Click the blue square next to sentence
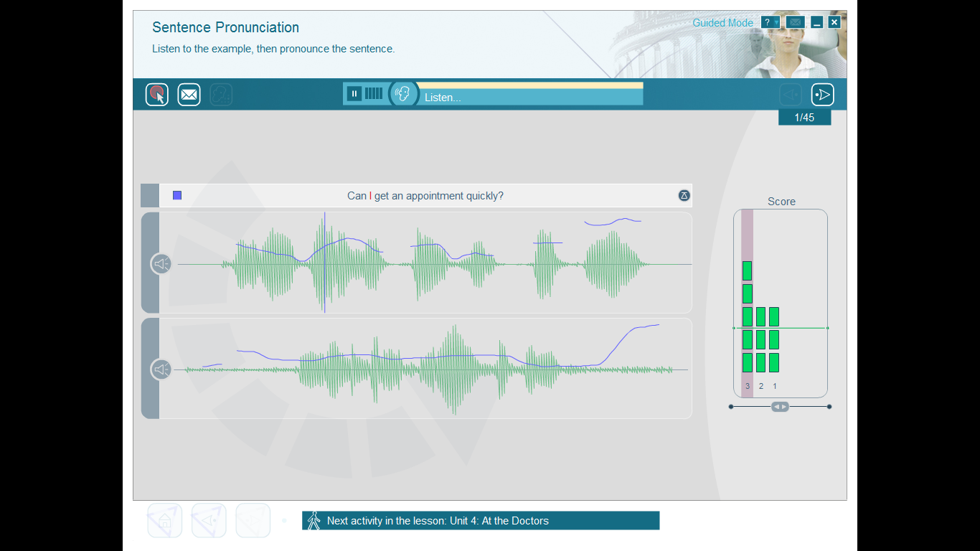The height and width of the screenshot is (551, 980). point(177,195)
